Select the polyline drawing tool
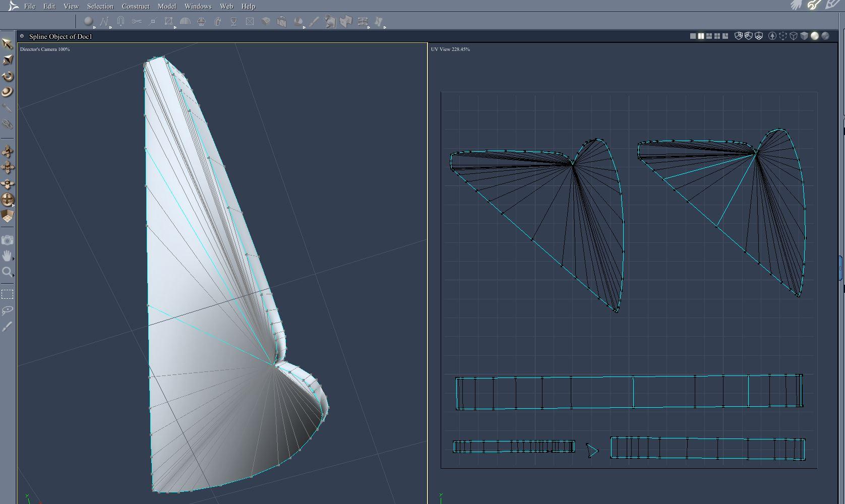 coord(104,21)
